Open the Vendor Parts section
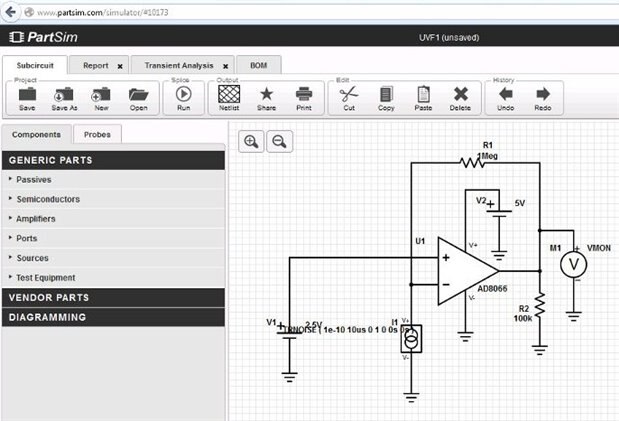619x421 pixels. (x=49, y=298)
